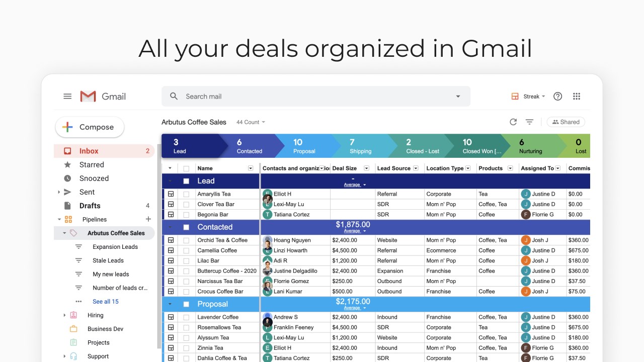
Task: Open the Streak menu icon in header
Action: (515, 97)
